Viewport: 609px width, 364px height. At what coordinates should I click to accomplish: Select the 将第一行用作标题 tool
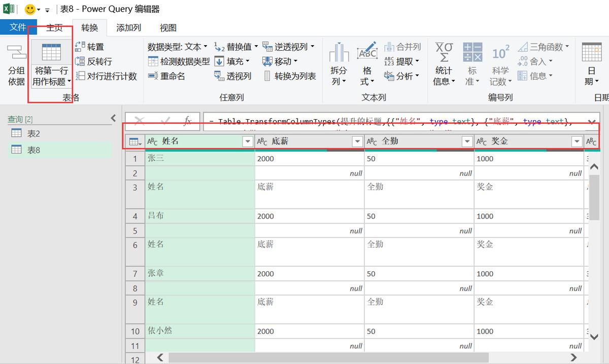click(51, 63)
